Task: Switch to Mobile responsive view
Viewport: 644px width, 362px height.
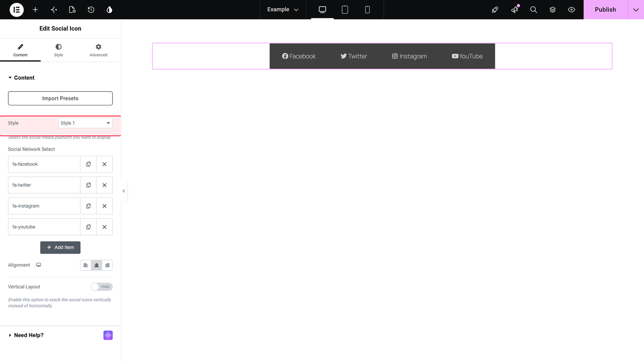Action: [368, 10]
